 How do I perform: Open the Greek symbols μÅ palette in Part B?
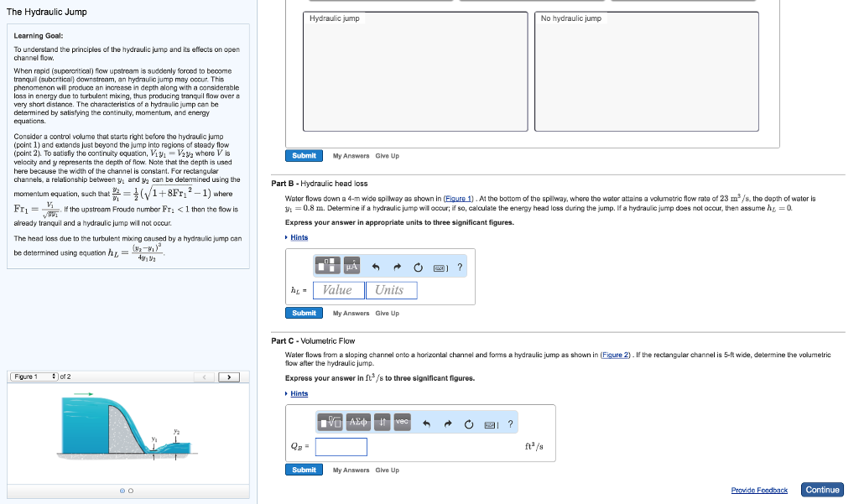click(352, 265)
